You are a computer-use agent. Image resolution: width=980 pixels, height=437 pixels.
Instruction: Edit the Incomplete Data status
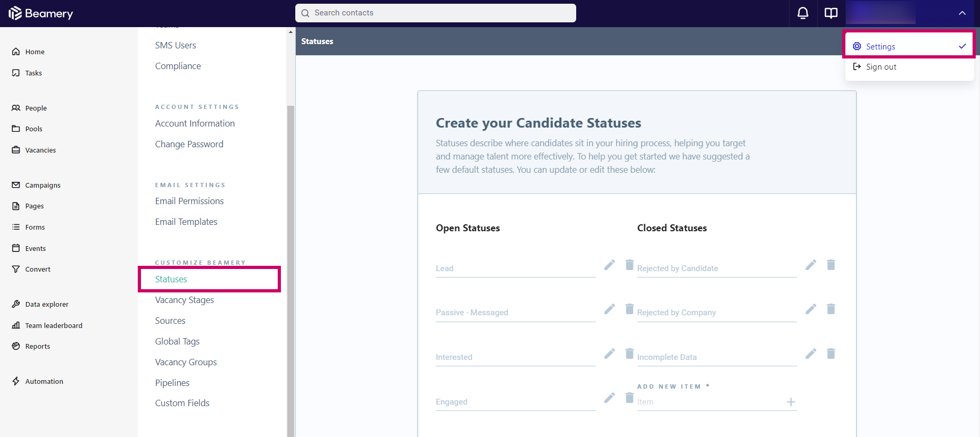point(811,354)
